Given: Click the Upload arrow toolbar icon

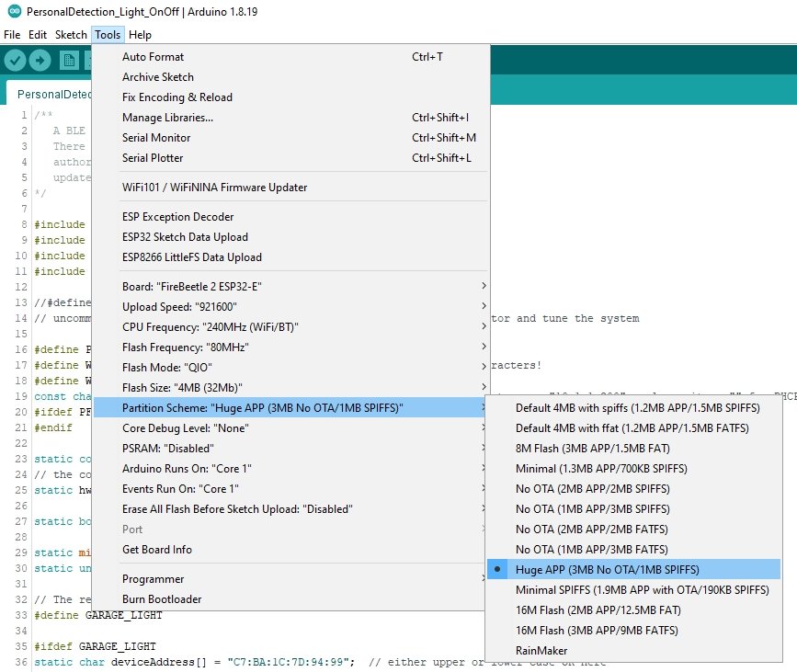Looking at the screenshot, I should [x=40, y=61].
